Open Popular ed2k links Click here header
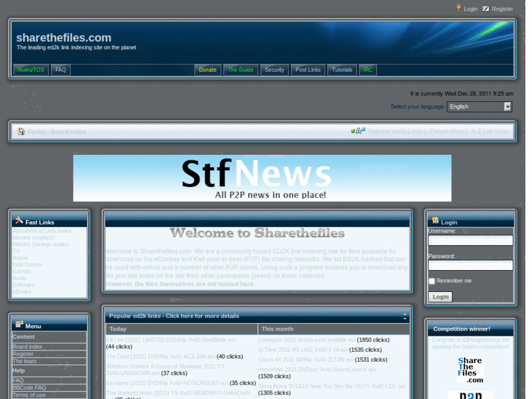 pos(174,316)
